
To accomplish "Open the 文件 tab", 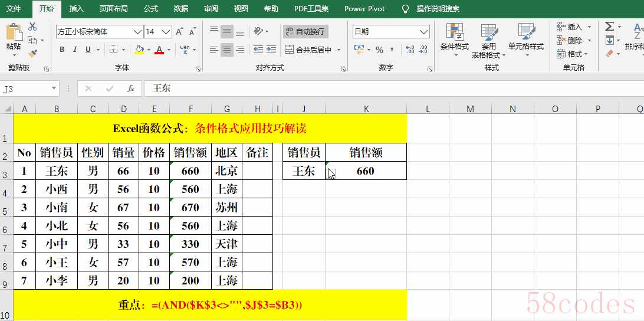I will pos(14,9).
